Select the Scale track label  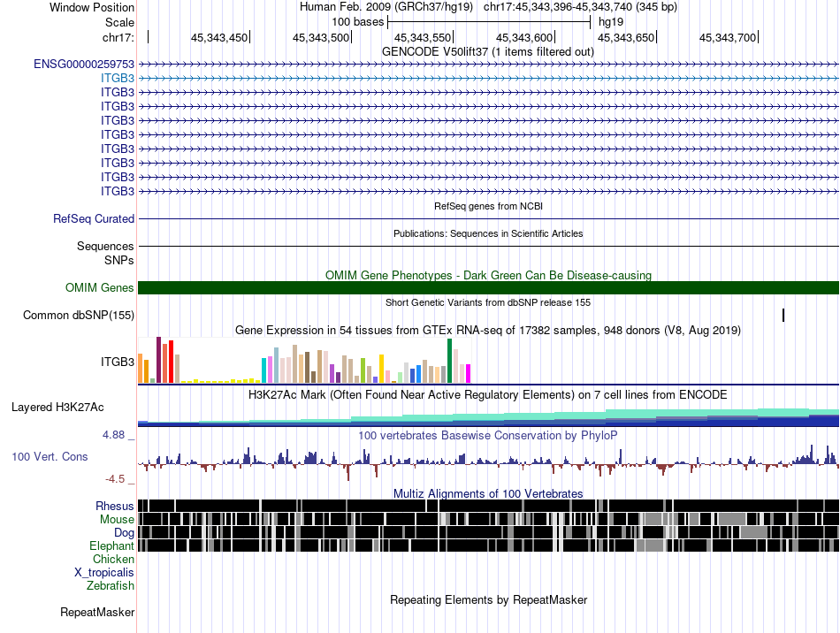point(119,22)
